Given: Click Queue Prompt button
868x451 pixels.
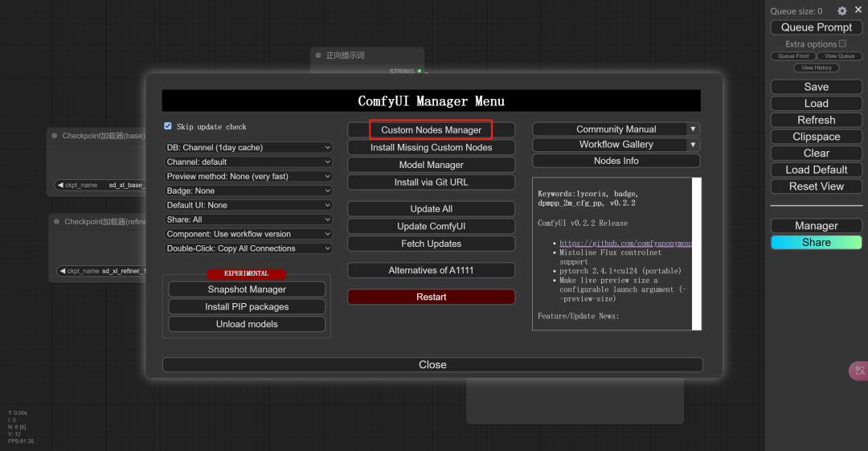Looking at the screenshot, I should pyautogui.click(x=816, y=27).
